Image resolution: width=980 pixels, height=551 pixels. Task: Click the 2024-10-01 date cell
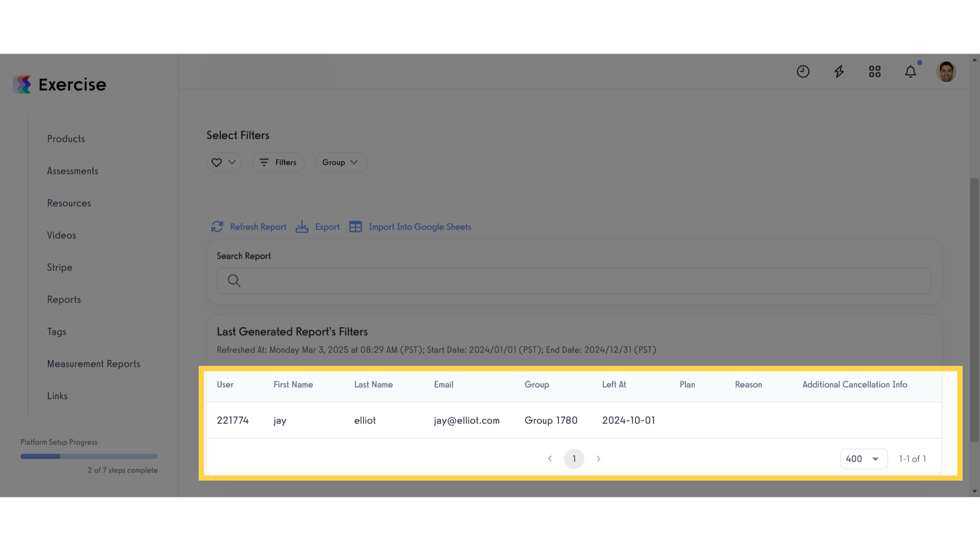(x=628, y=420)
